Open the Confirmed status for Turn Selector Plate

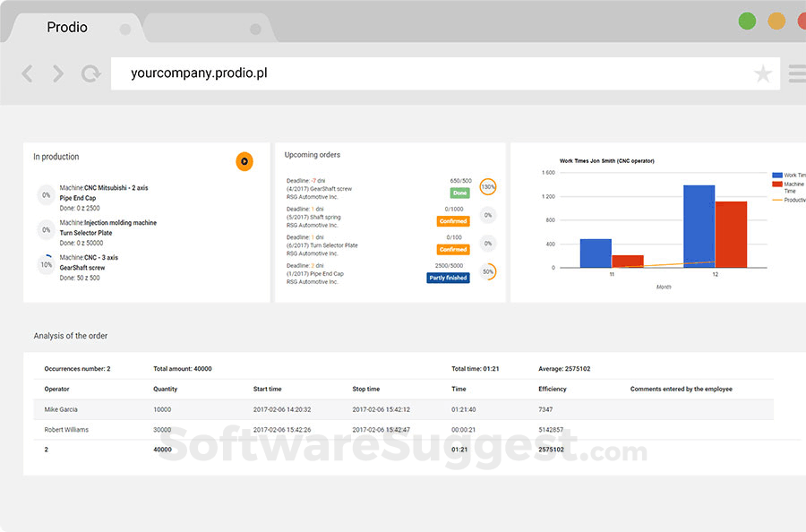click(x=453, y=249)
